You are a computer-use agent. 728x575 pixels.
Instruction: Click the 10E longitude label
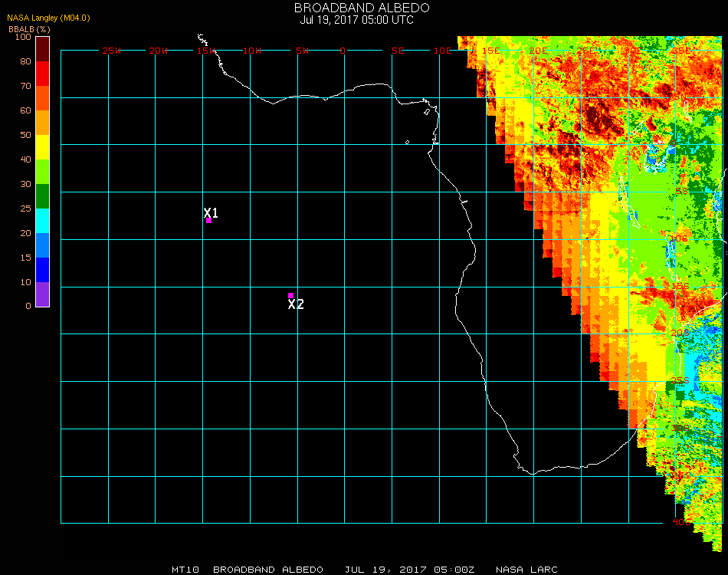point(442,51)
